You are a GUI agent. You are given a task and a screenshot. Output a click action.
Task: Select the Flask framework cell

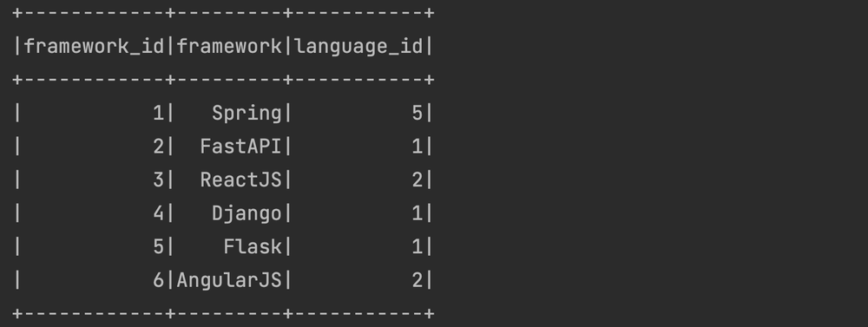(253, 247)
